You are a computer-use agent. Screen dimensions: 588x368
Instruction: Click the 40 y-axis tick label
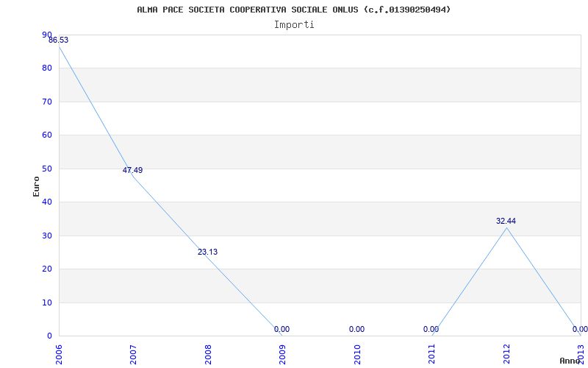pos(47,202)
